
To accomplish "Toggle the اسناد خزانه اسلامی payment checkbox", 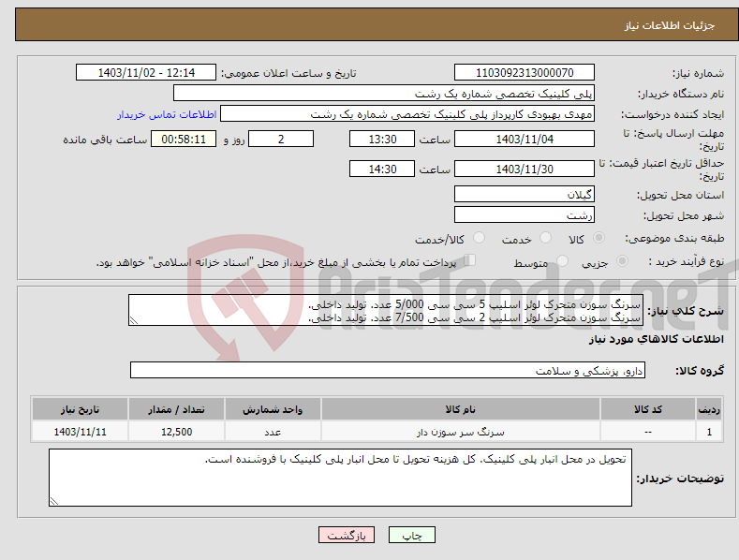I will pos(469,259).
